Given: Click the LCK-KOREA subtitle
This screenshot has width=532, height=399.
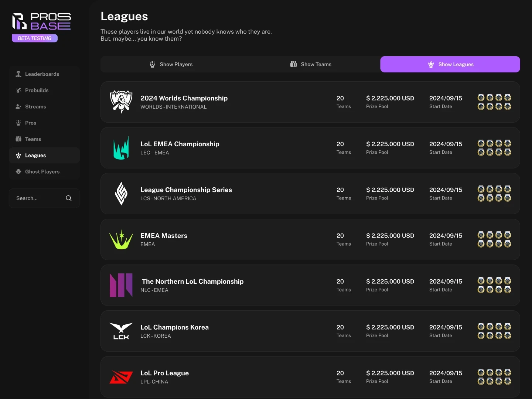Looking at the screenshot, I should [156, 336].
